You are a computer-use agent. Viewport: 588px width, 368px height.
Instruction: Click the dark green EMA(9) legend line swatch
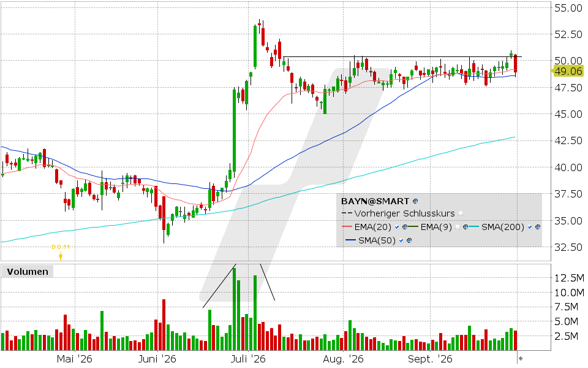click(x=413, y=226)
